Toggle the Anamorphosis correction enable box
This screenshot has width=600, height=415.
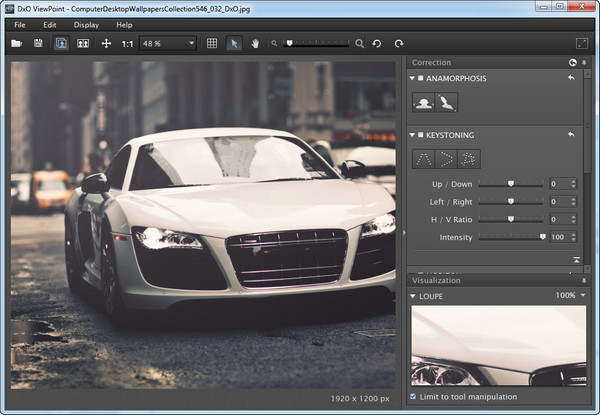point(420,78)
